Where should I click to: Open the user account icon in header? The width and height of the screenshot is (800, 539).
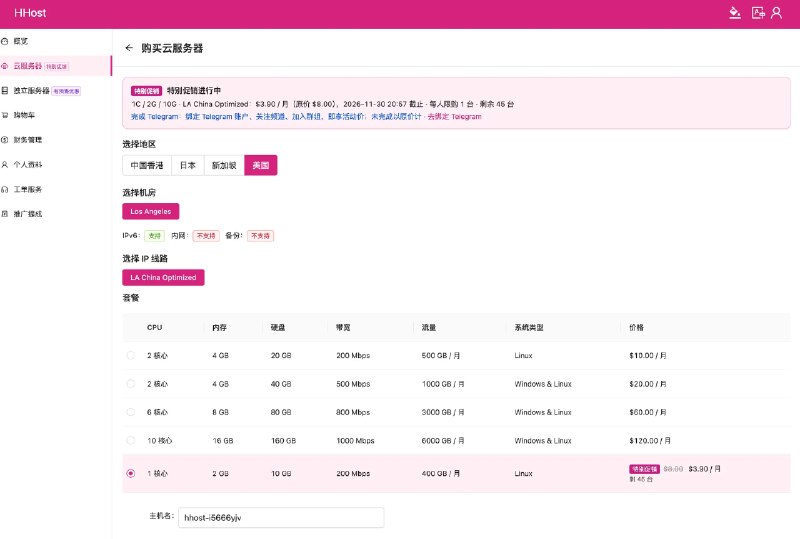[x=777, y=13]
